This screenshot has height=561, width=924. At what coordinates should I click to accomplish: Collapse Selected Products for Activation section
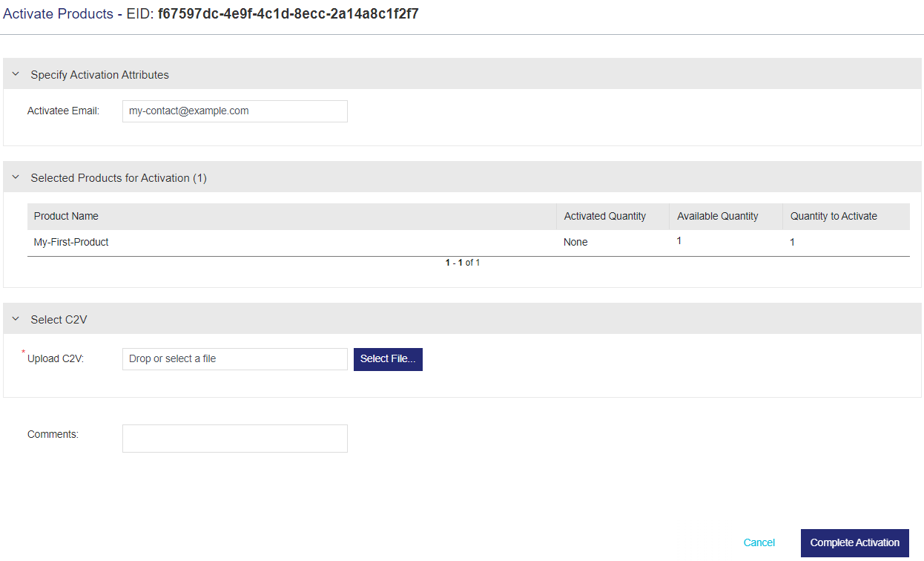click(16, 177)
